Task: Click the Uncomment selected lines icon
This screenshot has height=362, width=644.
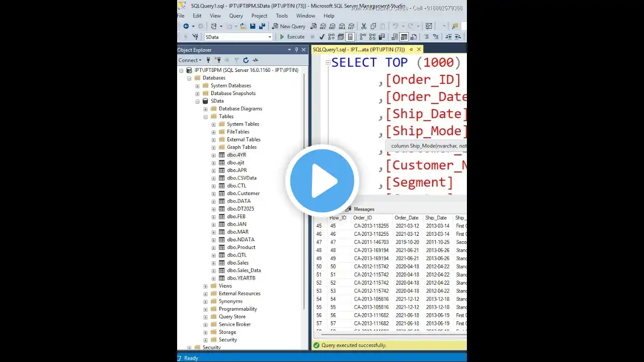Action: coord(436,37)
